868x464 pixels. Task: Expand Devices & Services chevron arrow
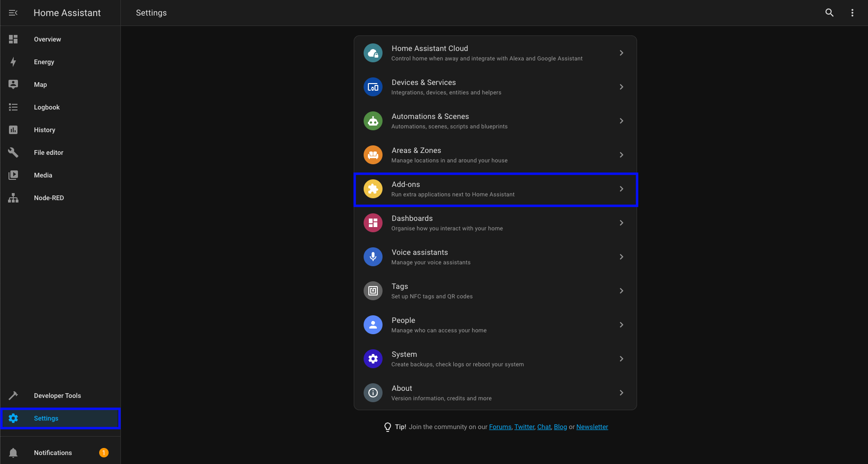(x=621, y=87)
